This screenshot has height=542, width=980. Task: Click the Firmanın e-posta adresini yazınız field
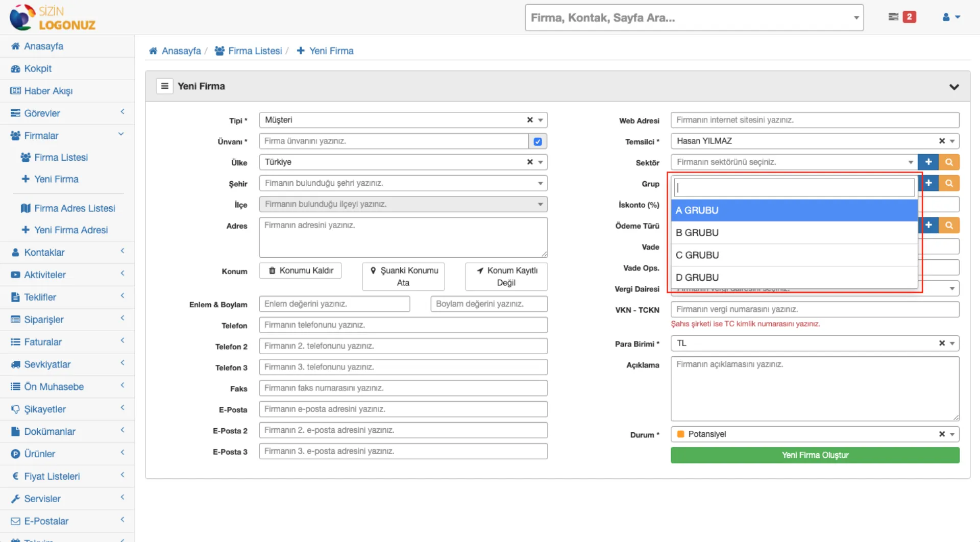click(403, 409)
